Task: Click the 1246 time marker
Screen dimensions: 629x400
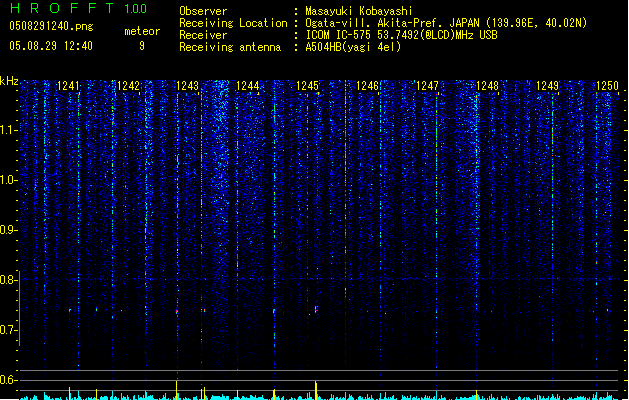Action: click(x=367, y=86)
